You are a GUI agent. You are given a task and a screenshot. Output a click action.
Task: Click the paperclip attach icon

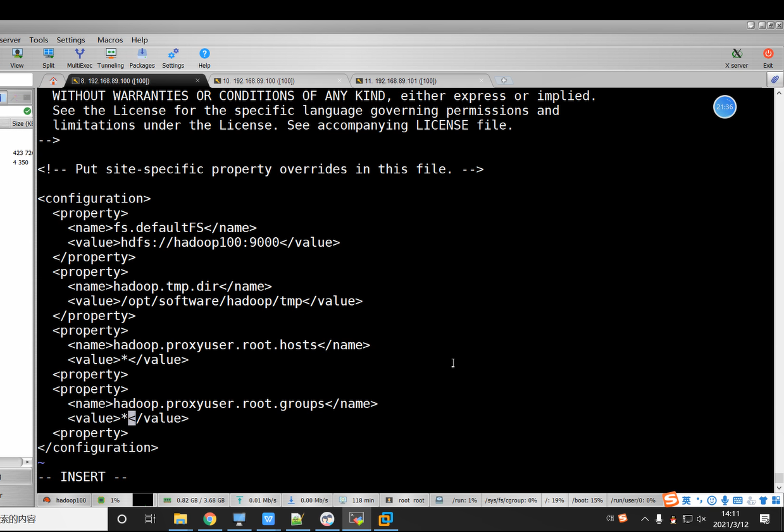(x=775, y=80)
